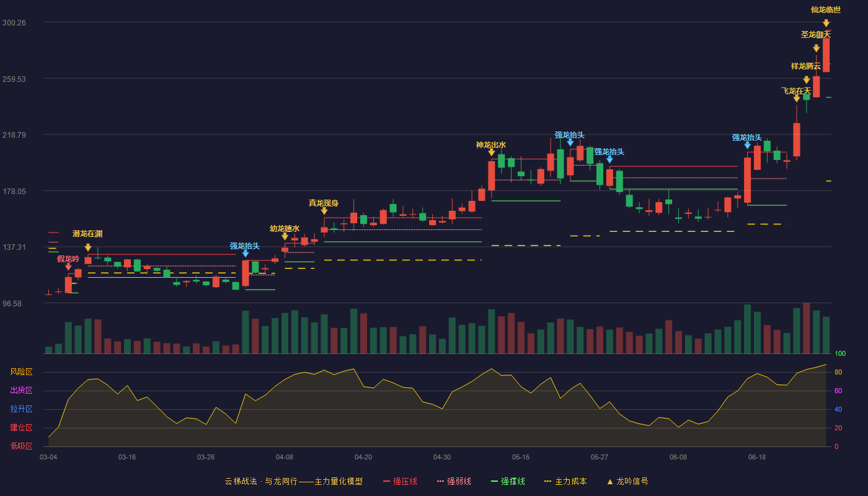Click the 04-08 date label
The height and width of the screenshot is (496, 868).
pyautogui.click(x=285, y=457)
